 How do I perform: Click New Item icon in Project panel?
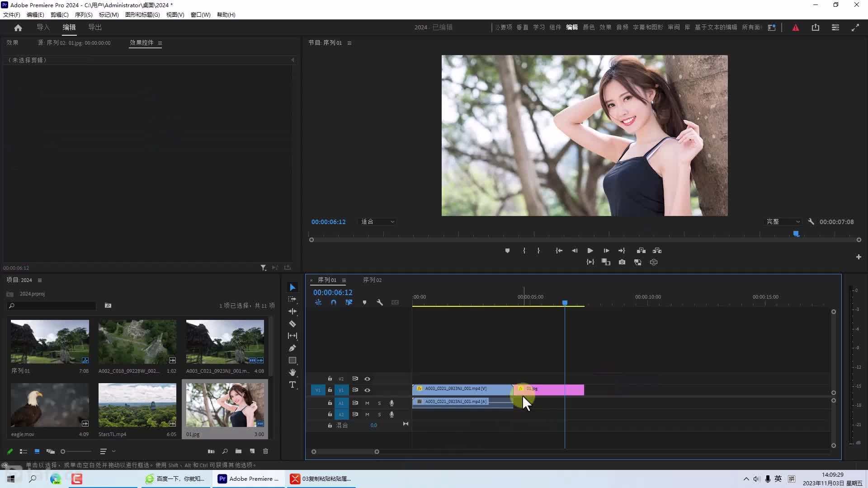click(x=252, y=451)
